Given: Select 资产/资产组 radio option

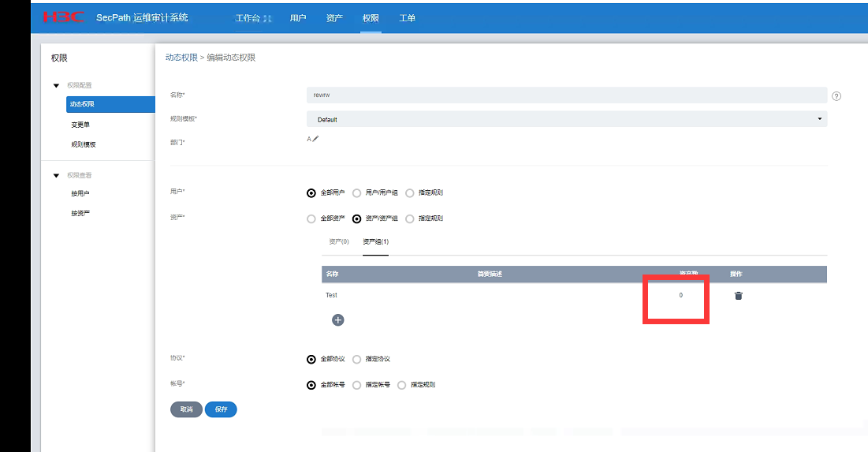Looking at the screenshot, I should pyautogui.click(x=356, y=219).
